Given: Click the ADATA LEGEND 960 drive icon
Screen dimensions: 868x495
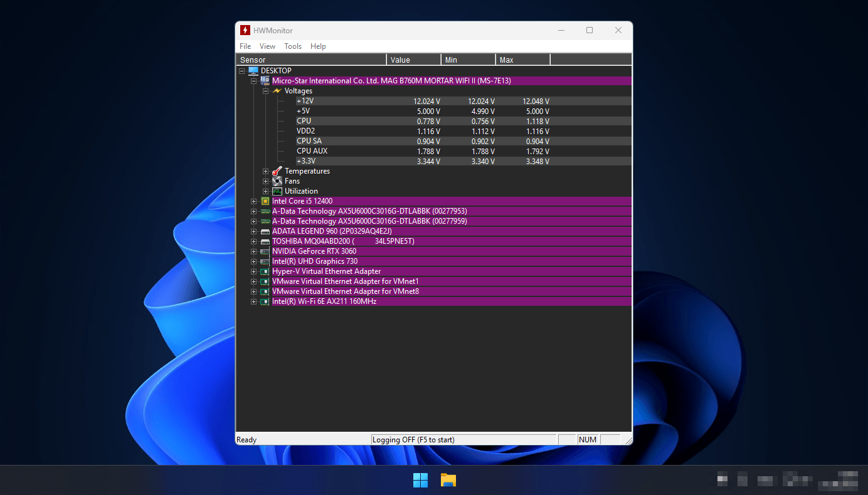Looking at the screenshot, I should coord(265,231).
